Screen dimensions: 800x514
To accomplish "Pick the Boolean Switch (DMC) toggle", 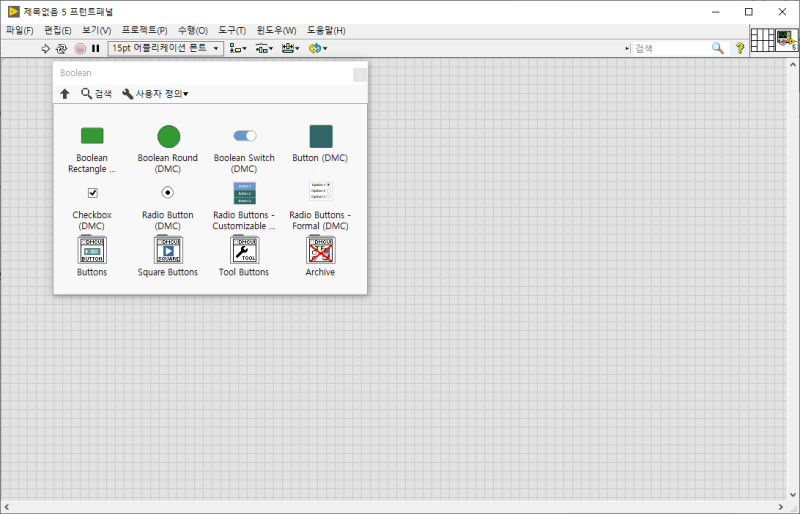I will pos(244,149).
